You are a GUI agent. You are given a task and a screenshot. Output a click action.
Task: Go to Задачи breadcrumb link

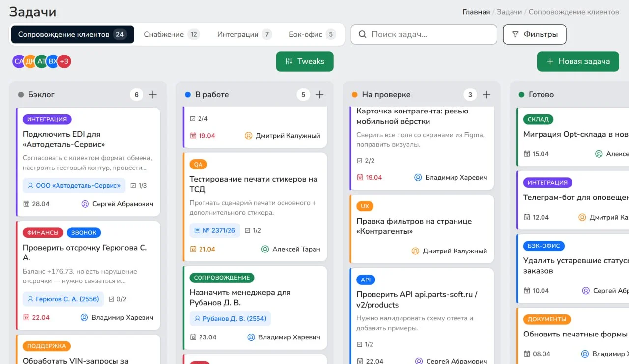coord(509,12)
